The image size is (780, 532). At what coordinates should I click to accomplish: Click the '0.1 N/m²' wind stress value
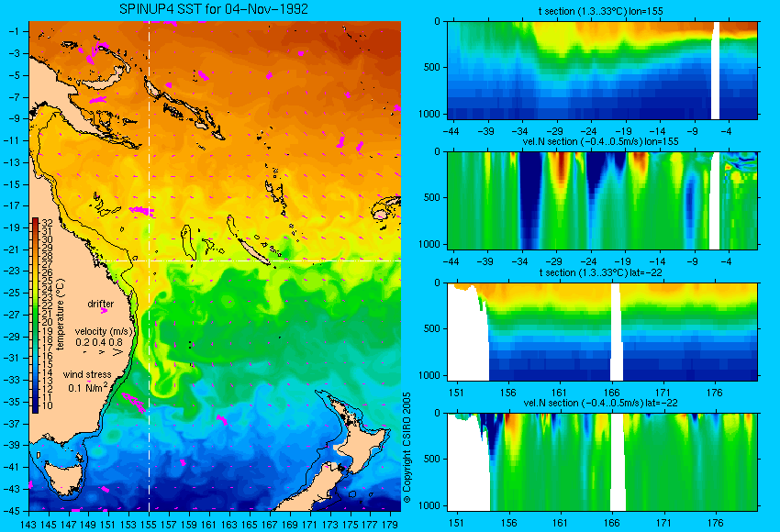(x=87, y=387)
